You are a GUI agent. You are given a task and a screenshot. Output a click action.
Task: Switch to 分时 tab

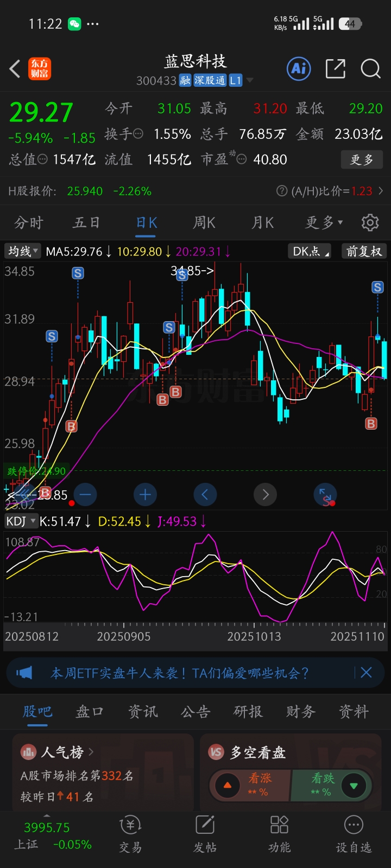click(x=28, y=222)
